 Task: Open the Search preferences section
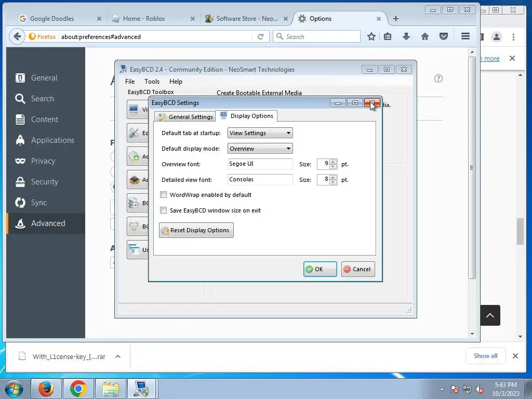(x=46, y=98)
